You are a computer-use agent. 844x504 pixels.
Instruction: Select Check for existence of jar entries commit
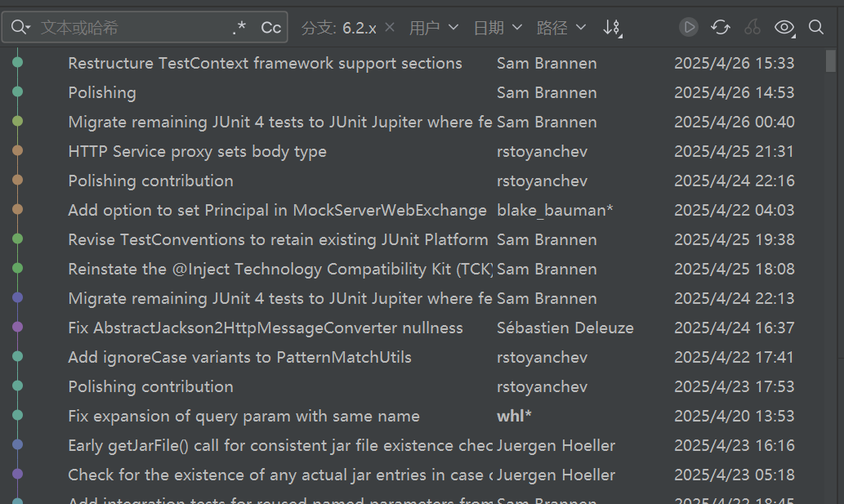point(280,475)
